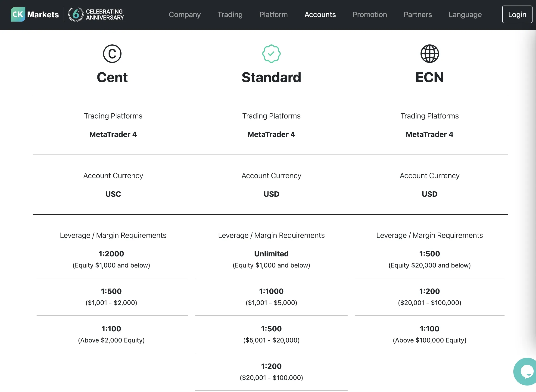Click the Standard account green checkmark badge
This screenshot has width=536, height=392.
[x=271, y=54]
